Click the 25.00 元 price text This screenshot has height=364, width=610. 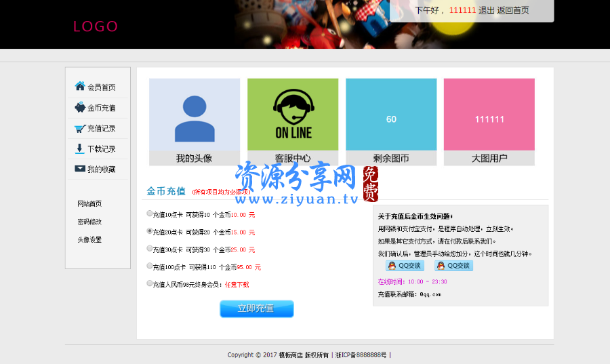[x=243, y=249]
